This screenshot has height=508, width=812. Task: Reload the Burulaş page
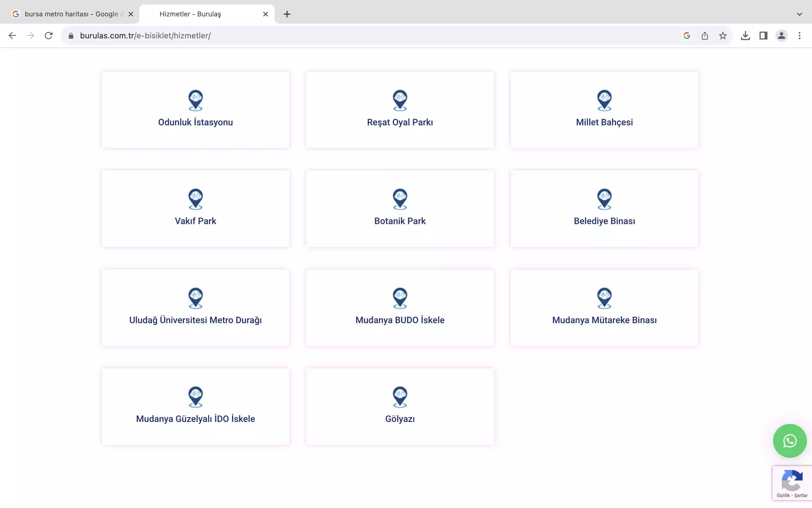click(49, 36)
